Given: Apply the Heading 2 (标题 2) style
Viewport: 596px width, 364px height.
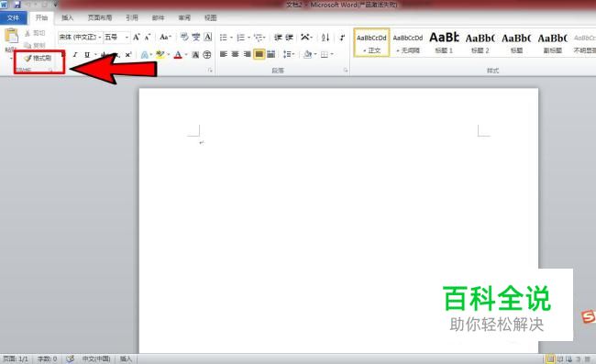Looking at the screenshot, I should pos(480,42).
